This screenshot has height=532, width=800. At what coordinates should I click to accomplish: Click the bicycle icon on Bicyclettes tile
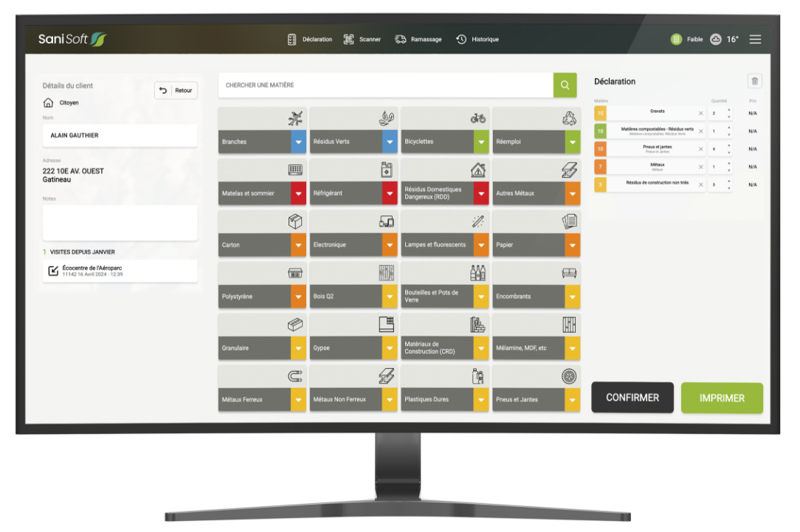coord(478,118)
